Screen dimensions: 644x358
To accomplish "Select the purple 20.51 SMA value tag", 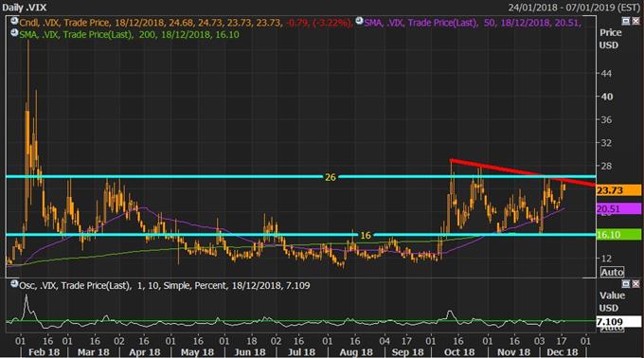I will pyautogui.click(x=618, y=209).
